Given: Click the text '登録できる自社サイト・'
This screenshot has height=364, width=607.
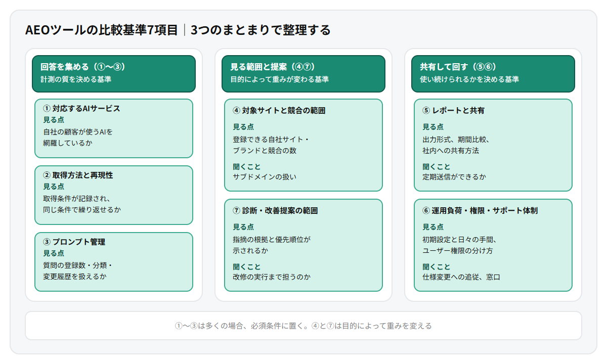Looking at the screenshot, I should pos(271,139).
